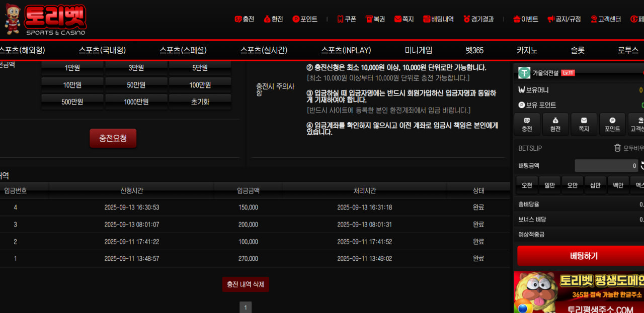Open 배팅내역 from the top header
644x313 pixels.
click(x=438, y=19)
